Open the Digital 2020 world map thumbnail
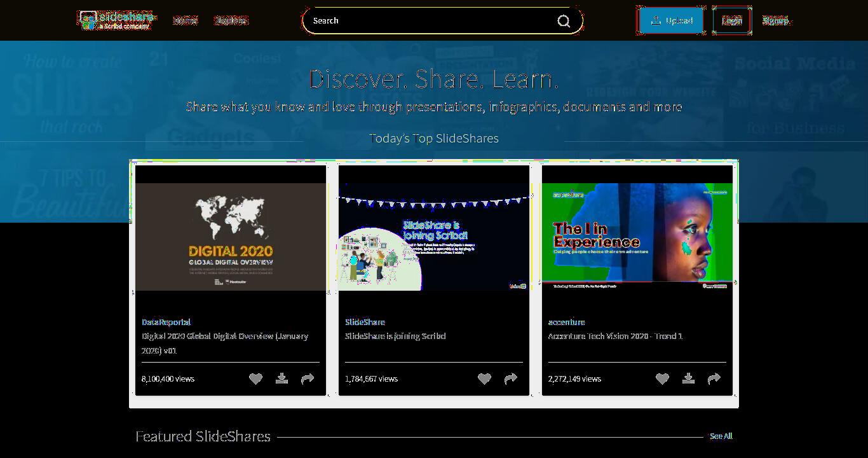 coord(231,237)
